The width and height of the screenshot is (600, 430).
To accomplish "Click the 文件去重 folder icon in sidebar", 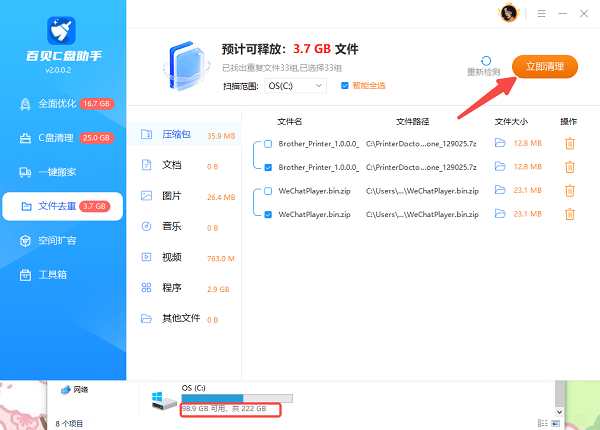I will 26,207.
